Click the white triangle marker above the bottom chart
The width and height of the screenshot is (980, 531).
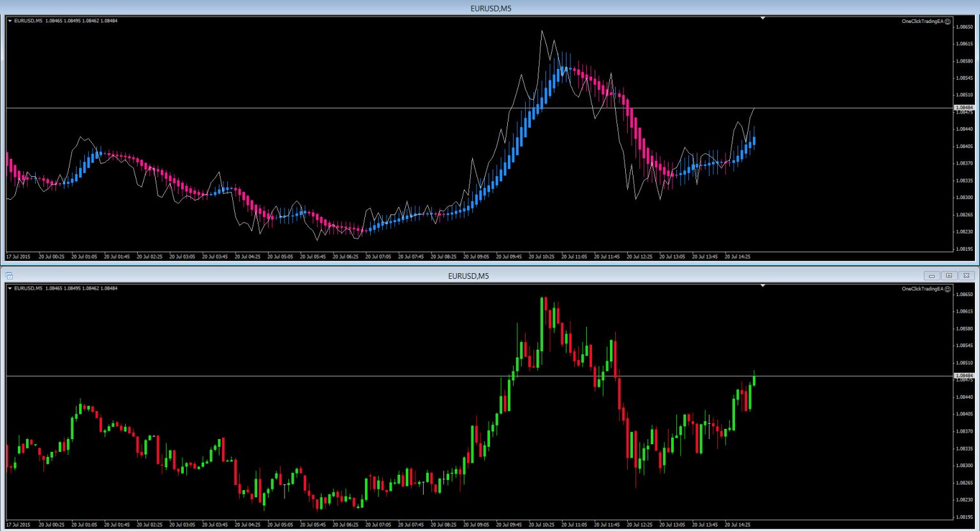click(763, 286)
